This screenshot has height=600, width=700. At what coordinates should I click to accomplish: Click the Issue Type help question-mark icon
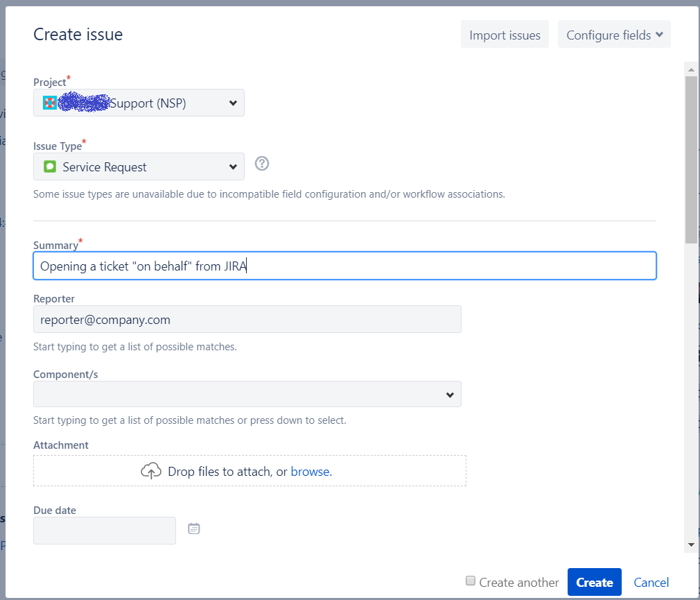(x=261, y=164)
